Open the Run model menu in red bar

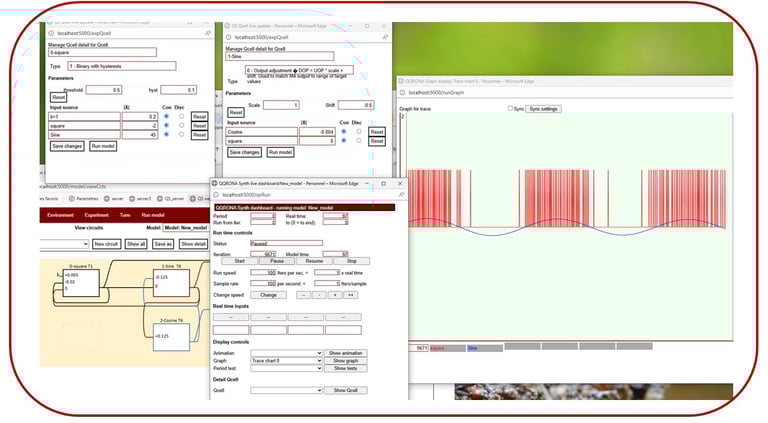click(x=153, y=215)
